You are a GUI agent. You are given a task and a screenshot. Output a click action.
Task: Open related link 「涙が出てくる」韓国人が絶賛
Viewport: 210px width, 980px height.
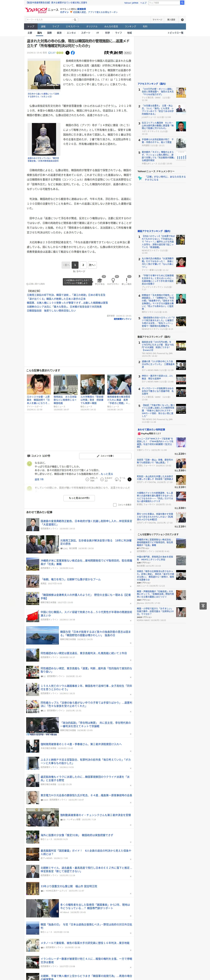[x=56, y=299]
